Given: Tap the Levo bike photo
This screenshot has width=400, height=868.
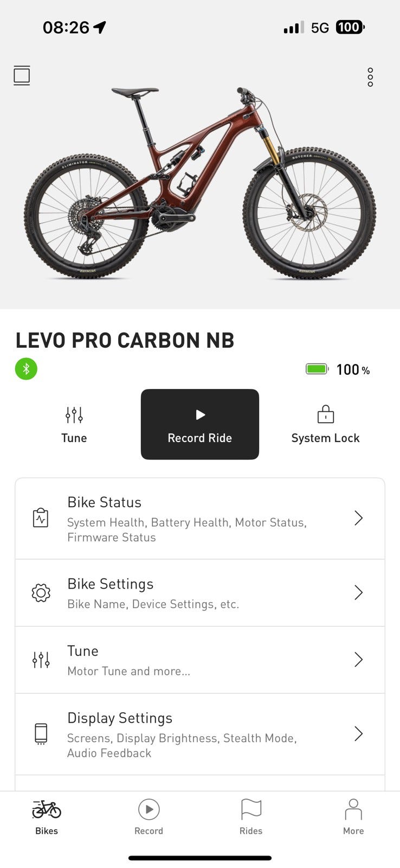Looking at the screenshot, I should click(x=200, y=182).
